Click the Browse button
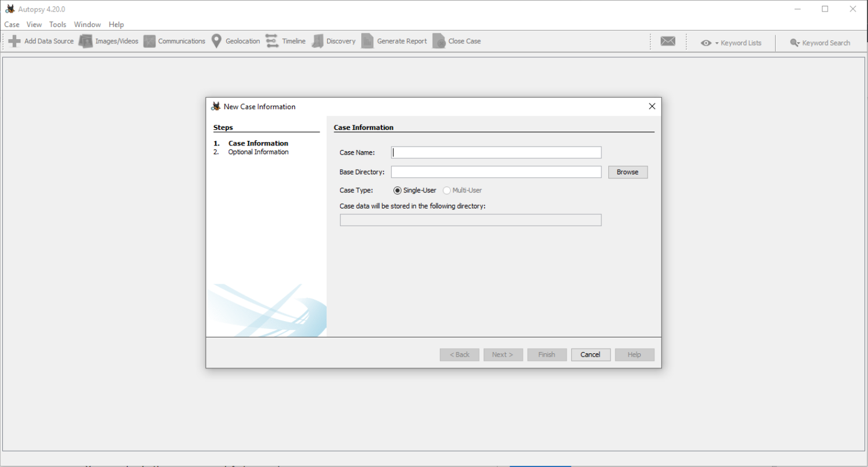 628,172
